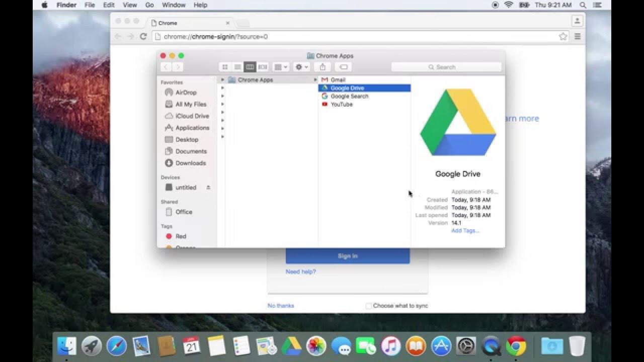644x362 pixels.
Task: Launch iTunes from the Dock
Action: 390,346
